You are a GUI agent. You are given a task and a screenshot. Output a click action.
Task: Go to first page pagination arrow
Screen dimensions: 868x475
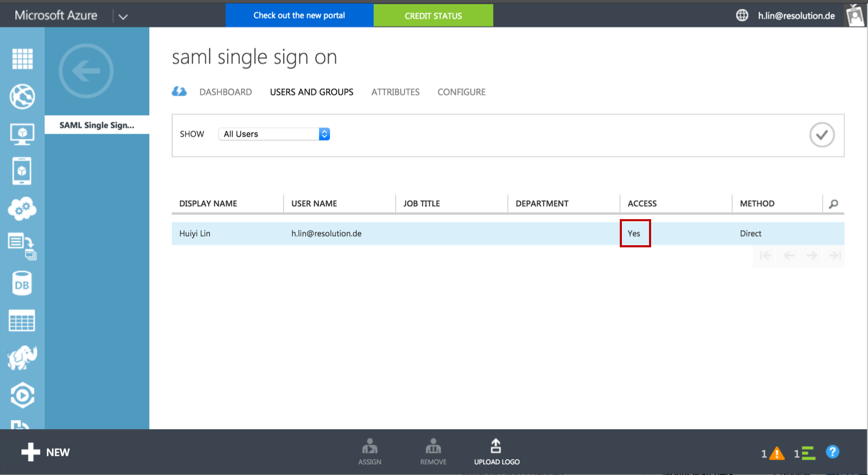click(765, 256)
